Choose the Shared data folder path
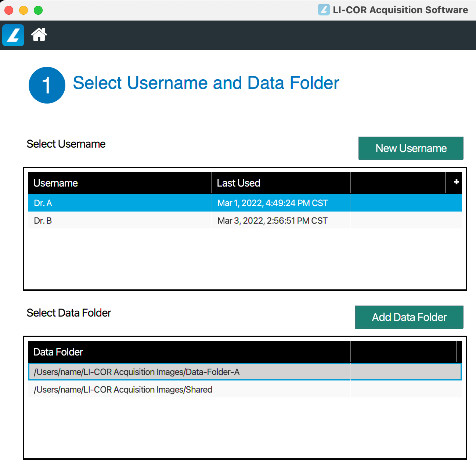476x462 pixels. [123, 390]
